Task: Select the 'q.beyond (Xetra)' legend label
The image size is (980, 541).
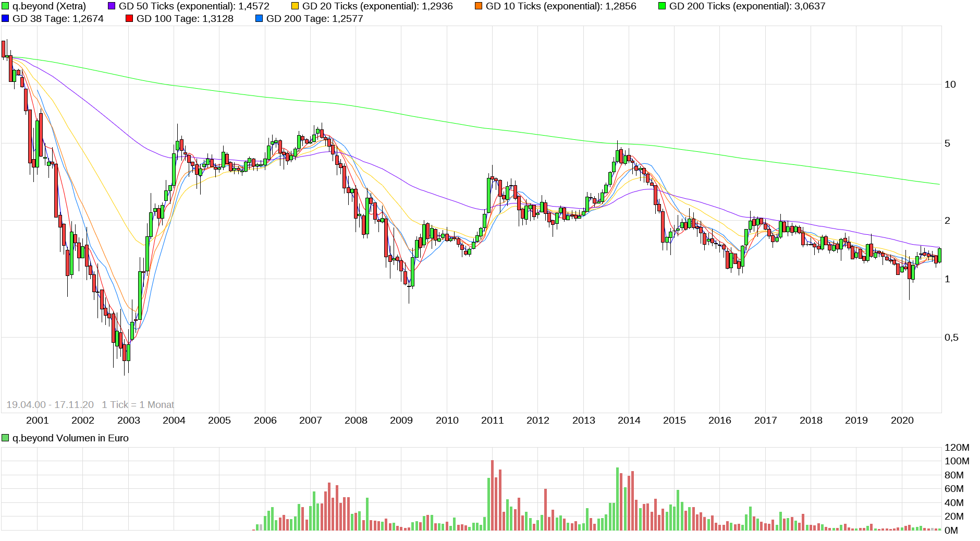Action: 49,6
